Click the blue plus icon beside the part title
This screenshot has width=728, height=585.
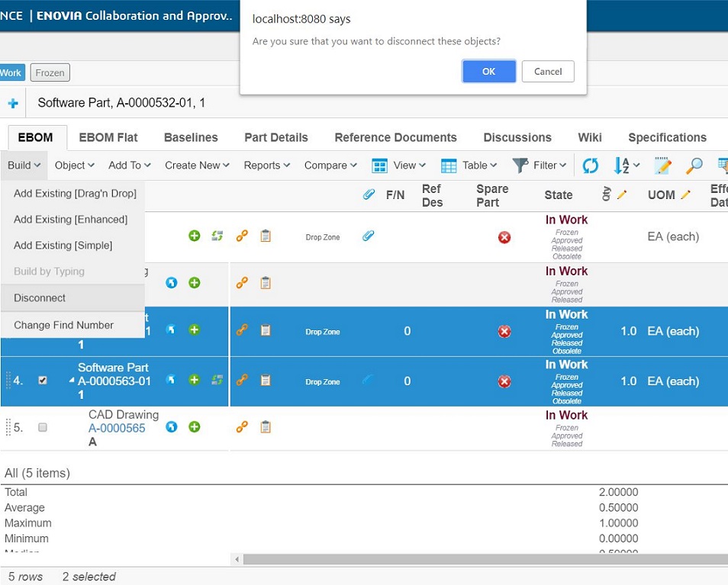[13, 103]
